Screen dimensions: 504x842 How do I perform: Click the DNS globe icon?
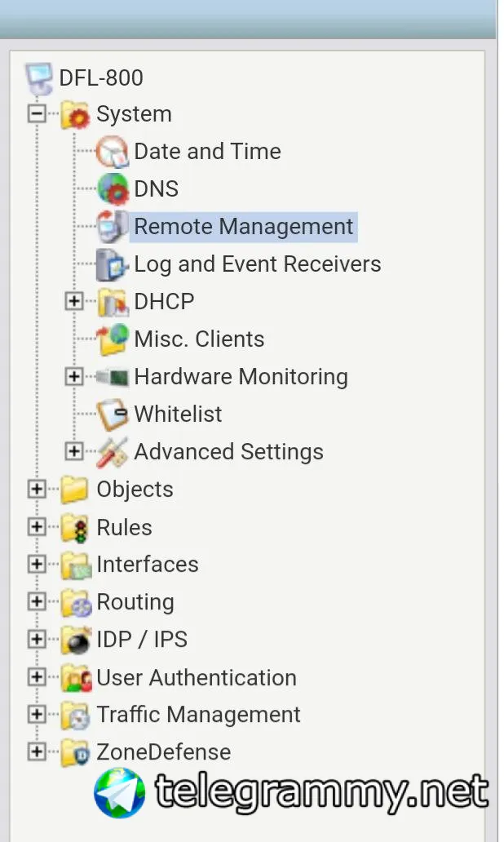(113, 189)
